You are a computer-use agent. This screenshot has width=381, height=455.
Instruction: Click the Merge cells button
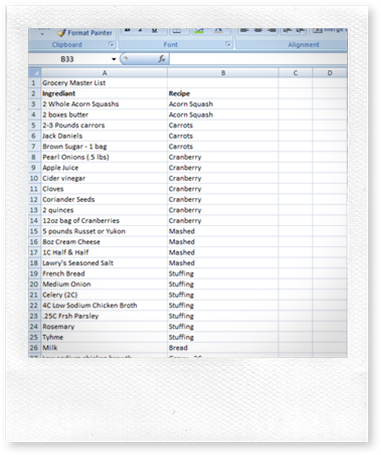point(329,30)
